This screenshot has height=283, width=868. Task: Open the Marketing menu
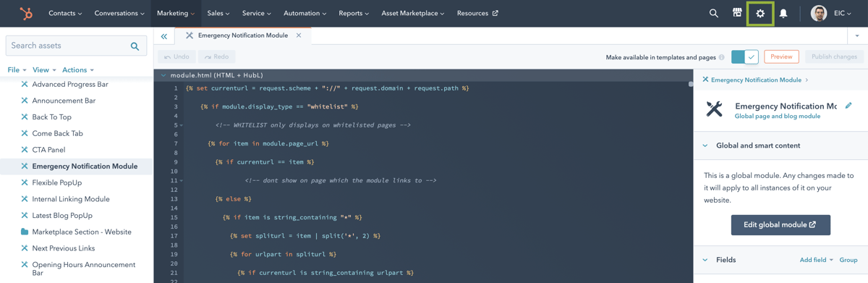click(176, 13)
